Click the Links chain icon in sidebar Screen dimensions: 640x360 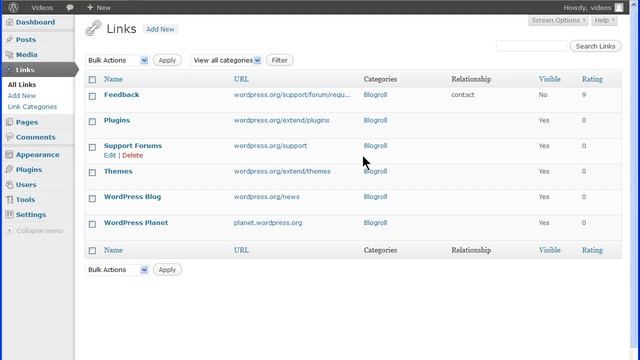click(x=9, y=70)
